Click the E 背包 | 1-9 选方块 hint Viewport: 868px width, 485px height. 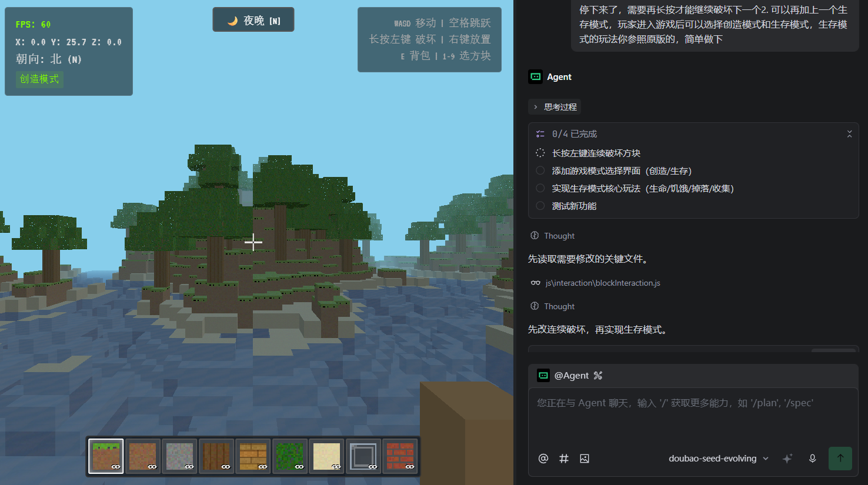pos(446,56)
